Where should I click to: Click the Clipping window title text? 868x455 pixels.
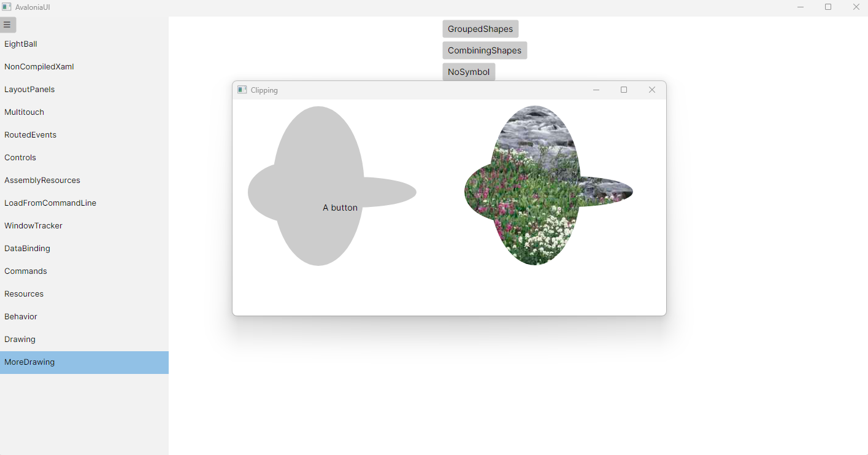click(264, 90)
